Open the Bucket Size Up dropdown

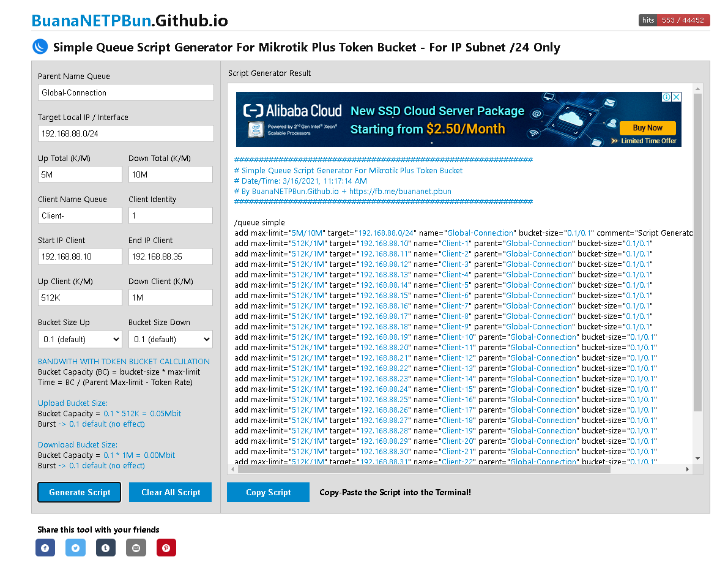(80, 339)
